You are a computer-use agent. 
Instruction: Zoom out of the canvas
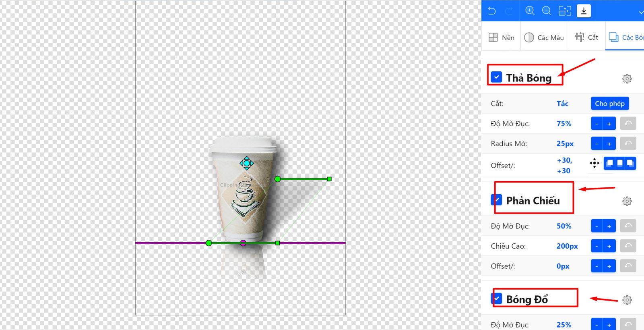click(547, 11)
